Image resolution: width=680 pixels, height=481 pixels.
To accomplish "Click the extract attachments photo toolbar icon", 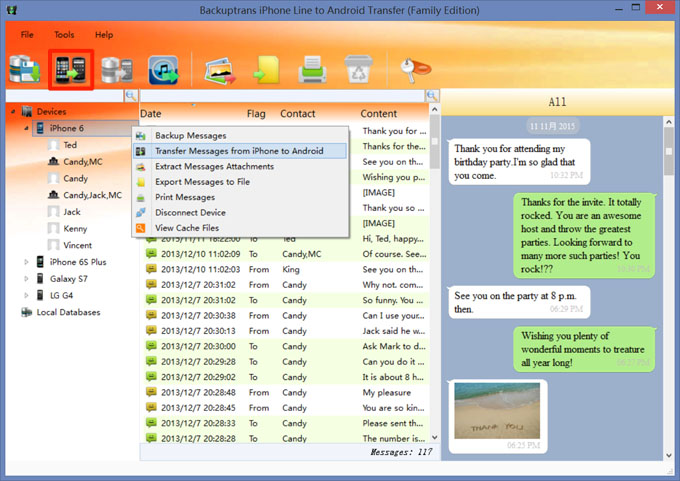I will pyautogui.click(x=220, y=71).
